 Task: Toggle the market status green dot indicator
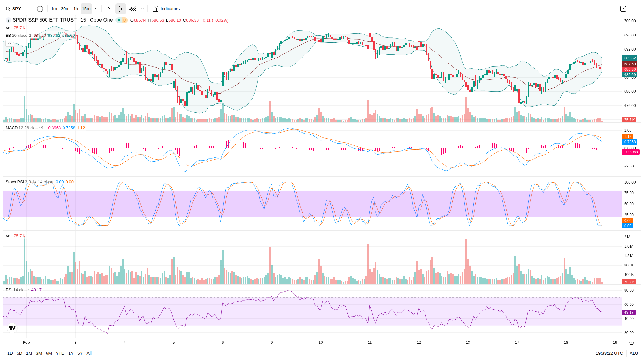point(119,20)
